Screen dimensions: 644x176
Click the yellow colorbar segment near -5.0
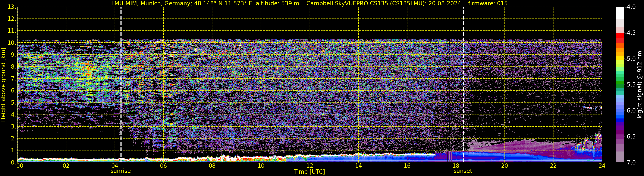620,58
